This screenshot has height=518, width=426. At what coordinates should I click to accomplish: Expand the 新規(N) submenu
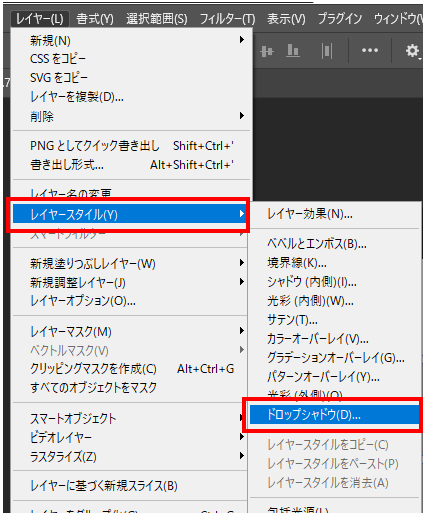132,41
